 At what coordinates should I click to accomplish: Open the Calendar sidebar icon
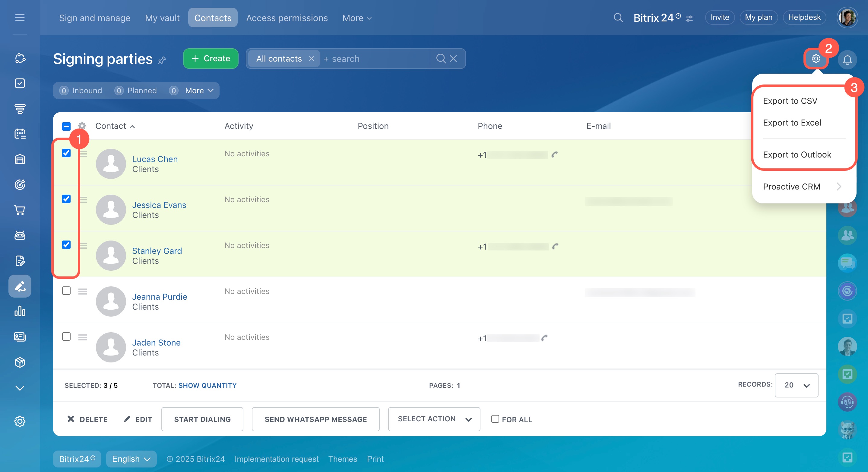coord(20,134)
